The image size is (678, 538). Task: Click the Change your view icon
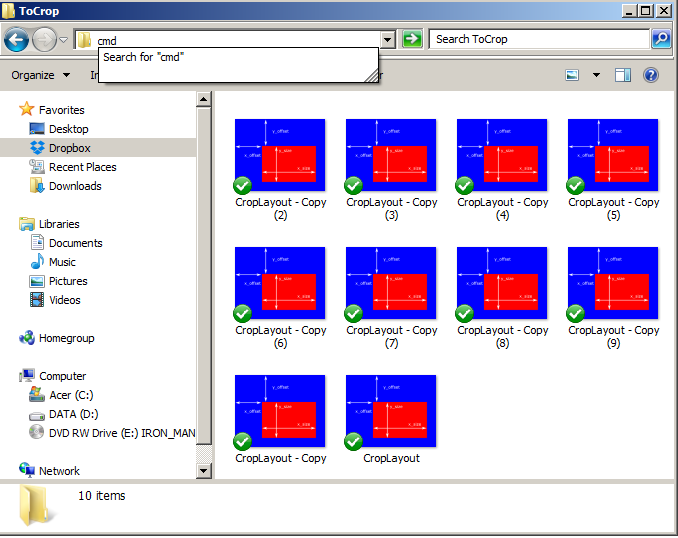coord(573,75)
